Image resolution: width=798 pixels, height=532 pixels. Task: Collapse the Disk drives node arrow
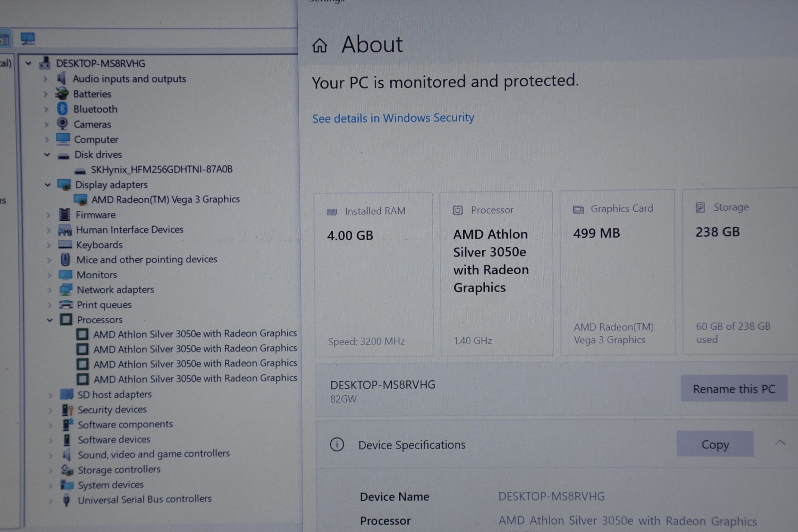pos(47,155)
